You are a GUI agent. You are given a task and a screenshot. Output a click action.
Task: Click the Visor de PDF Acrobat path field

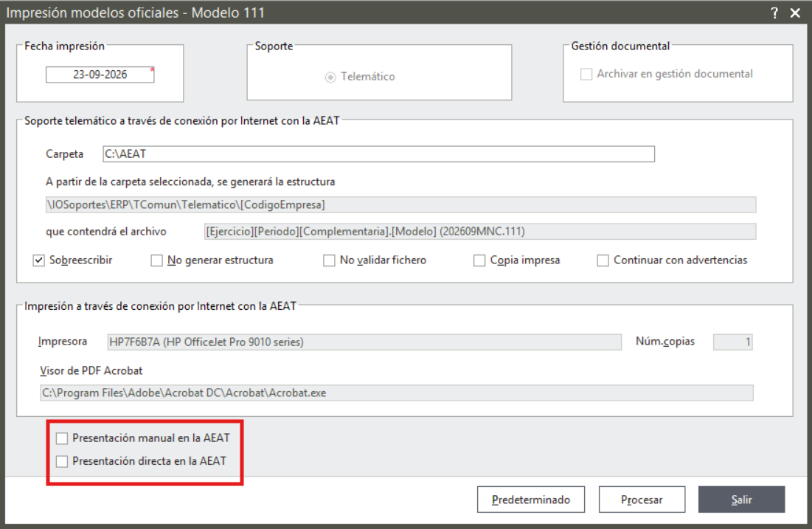(397, 393)
